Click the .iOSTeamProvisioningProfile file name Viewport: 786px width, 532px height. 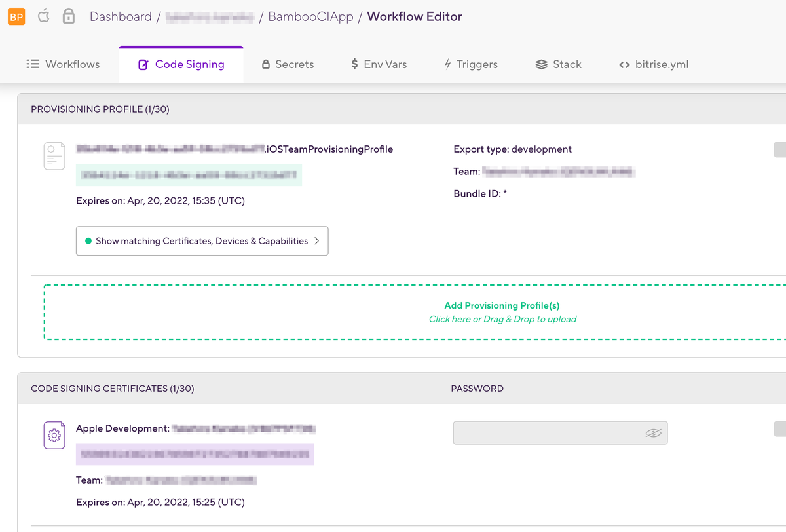pos(234,149)
